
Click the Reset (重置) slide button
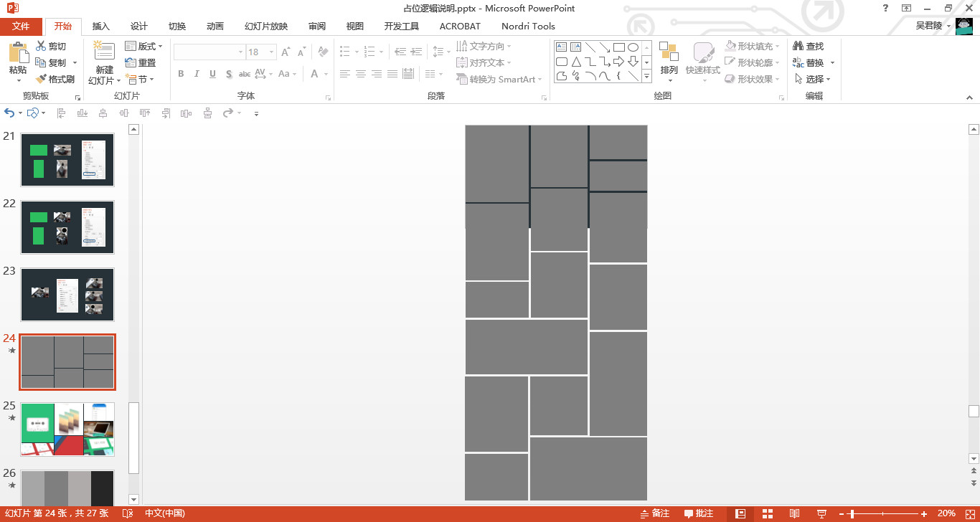[141, 63]
